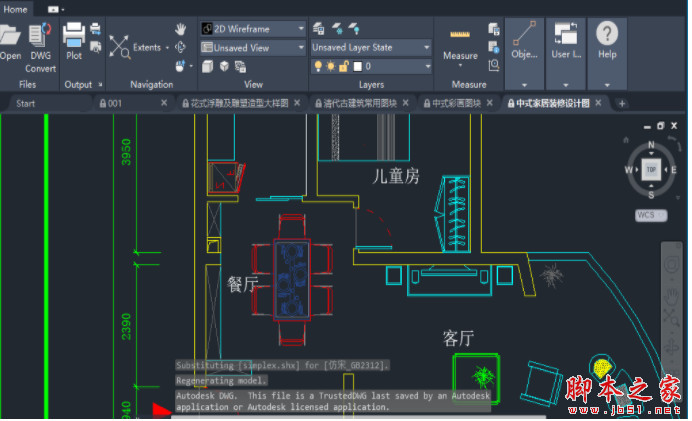Toggle the layer on/off lightbulb icon
Viewport: 692px width, 421px height.
tap(319, 66)
